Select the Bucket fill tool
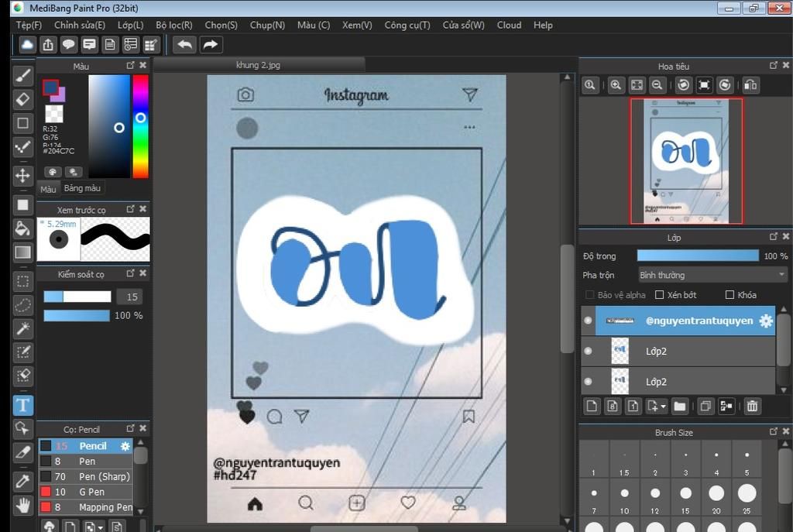793x532 pixels. click(22, 228)
